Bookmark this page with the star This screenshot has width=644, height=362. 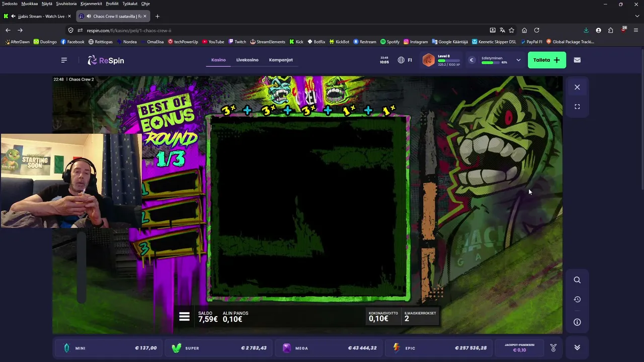pos(512,30)
